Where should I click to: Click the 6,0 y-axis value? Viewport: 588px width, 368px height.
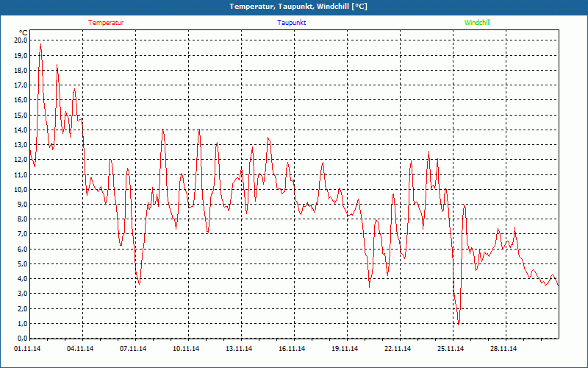coord(23,249)
